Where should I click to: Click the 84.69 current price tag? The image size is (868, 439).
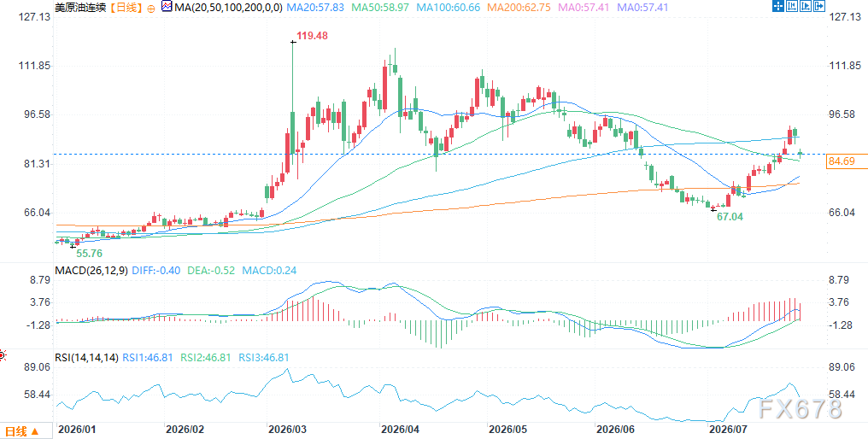[x=842, y=161]
